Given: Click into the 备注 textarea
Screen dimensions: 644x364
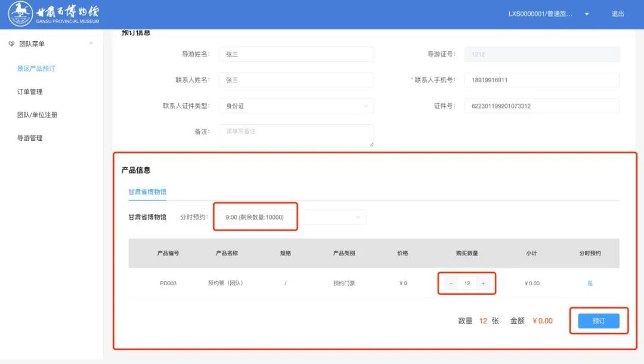Looking at the screenshot, I should [x=296, y=135].
